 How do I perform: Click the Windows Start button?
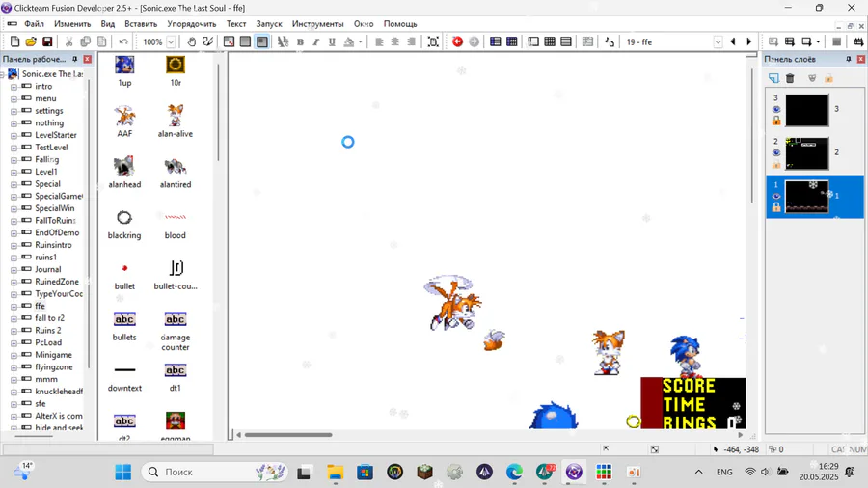tap(122, 472)
